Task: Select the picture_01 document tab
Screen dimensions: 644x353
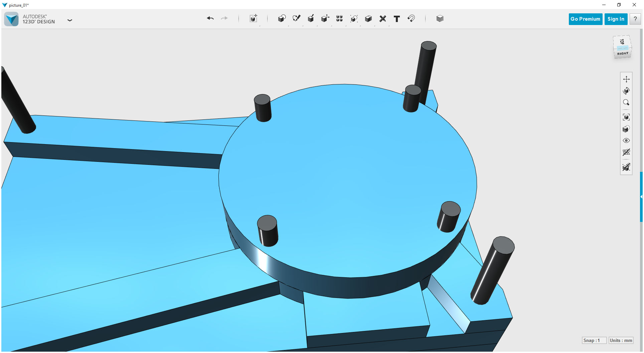Action: [x=19, y=5]
